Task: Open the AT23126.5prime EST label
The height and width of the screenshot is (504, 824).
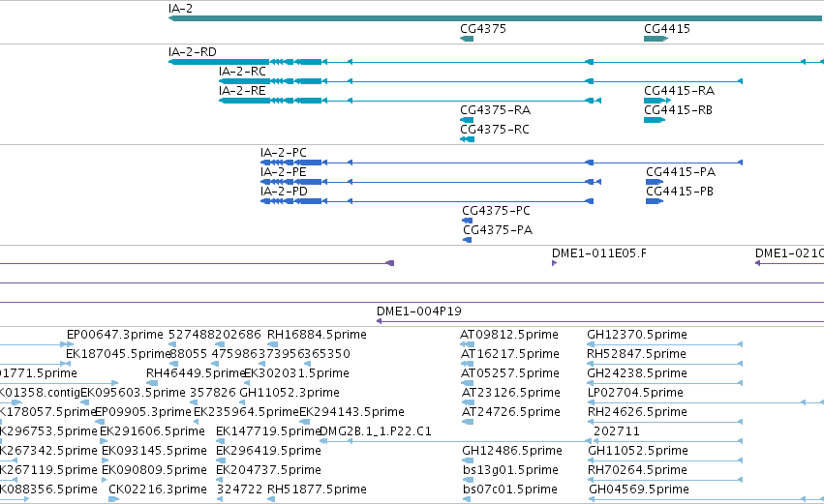Action: click(510, 393)
